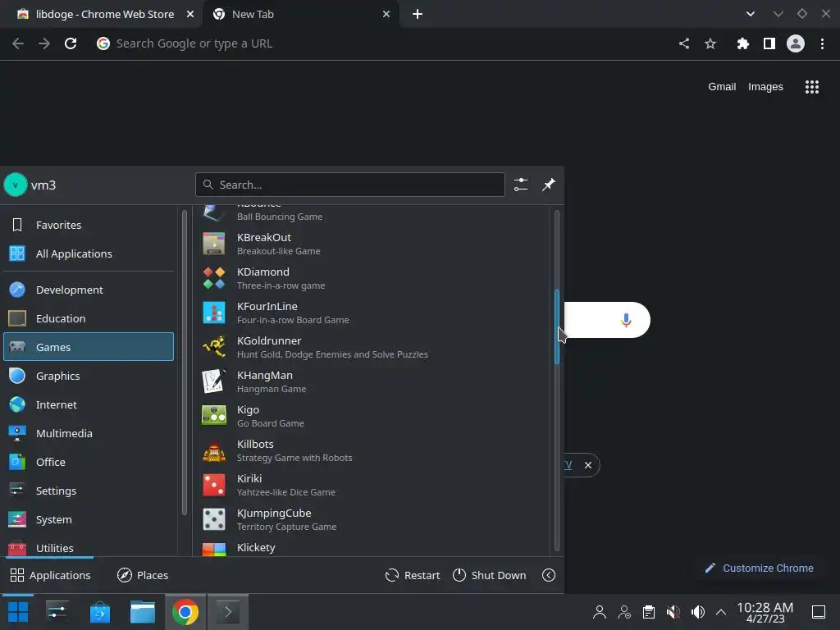Click the games list scrollbar handle
The height and width of the screenshot is (630, 840).
pyautogui.click(x=557, y=326)
